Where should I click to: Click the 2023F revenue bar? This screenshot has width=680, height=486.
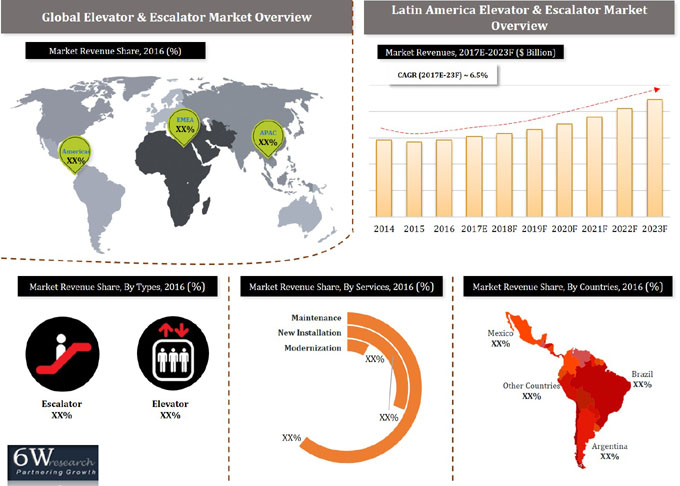pos(654,158)
